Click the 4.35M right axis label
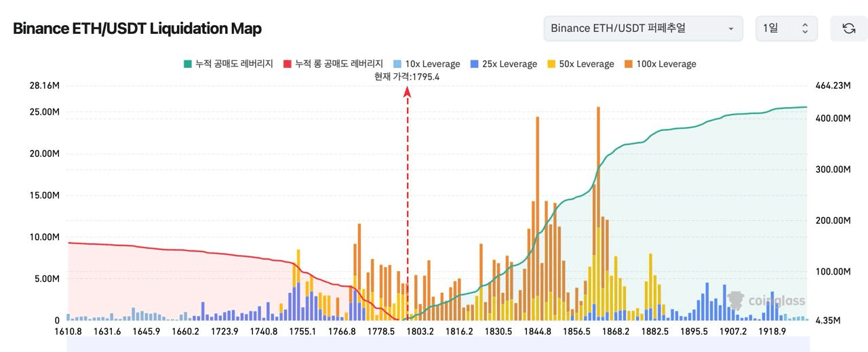Image resolution: width=868 pixels, height=352 pixels. [x=828, y=320]
